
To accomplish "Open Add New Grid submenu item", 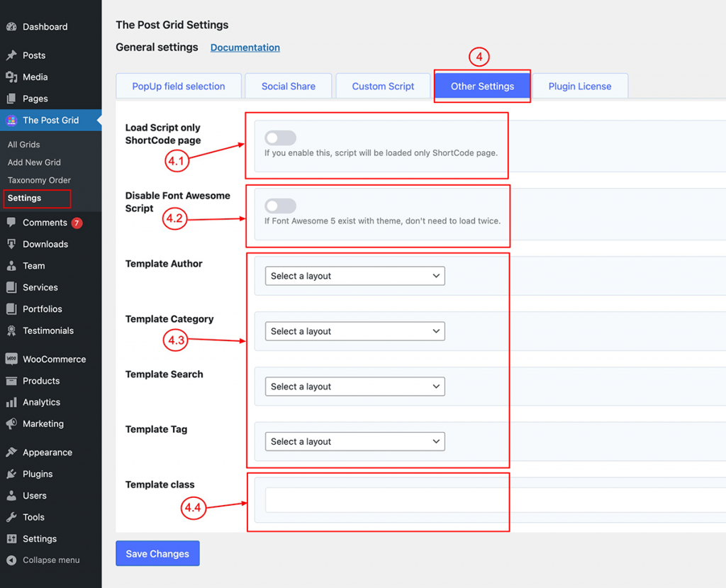I will tap(34, 162).
